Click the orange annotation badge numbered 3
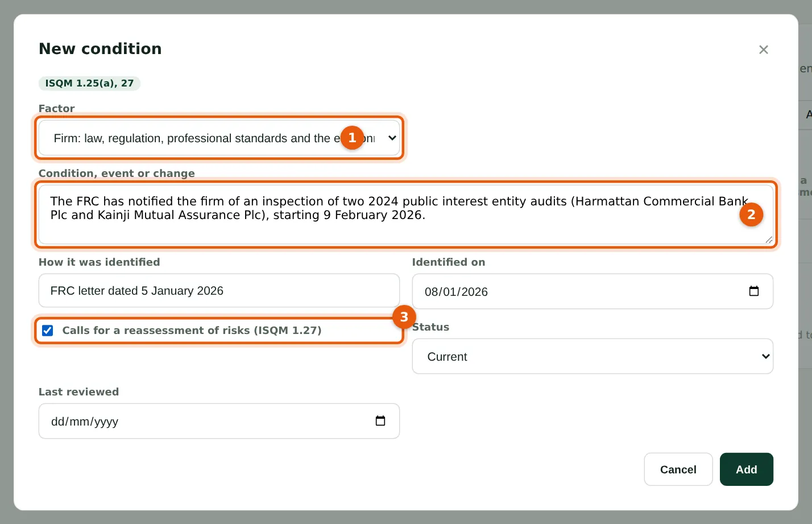The height and width of the screenshot is (524, 812). 404,317
